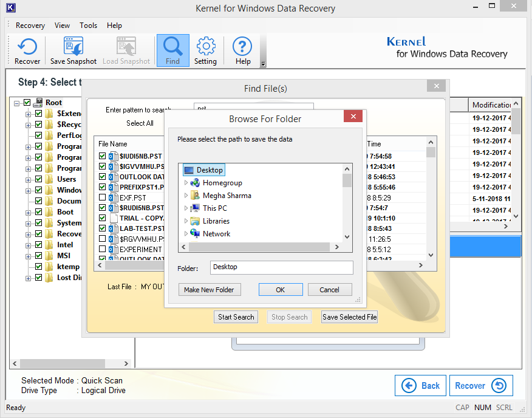The image size is (532, 418).
Task: Open the Help menu
Action: point(114,26)
